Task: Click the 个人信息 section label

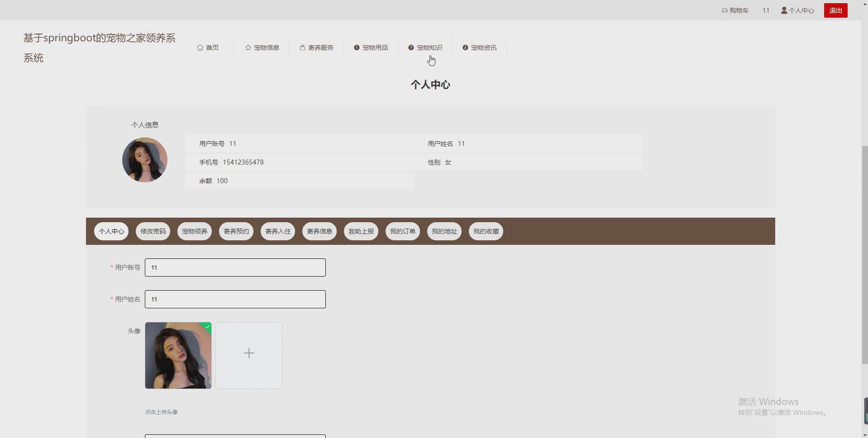Action: coord(145,125)
